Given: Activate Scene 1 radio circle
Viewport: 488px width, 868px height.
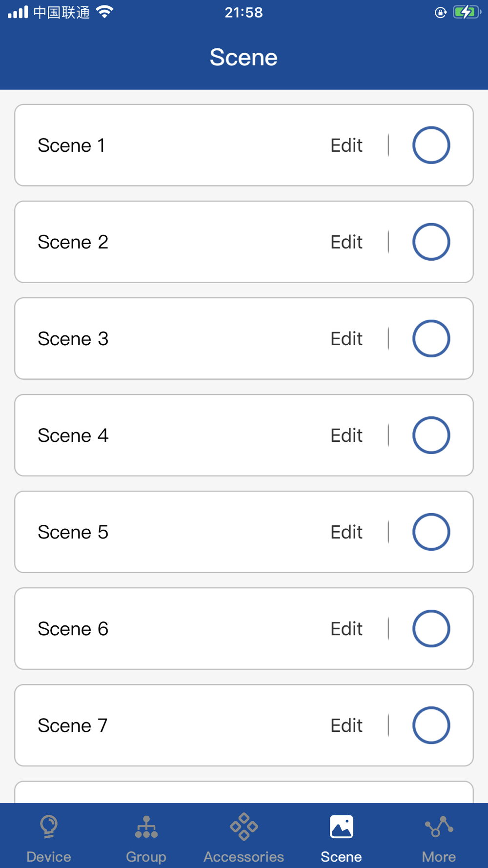Looking at the screenshot, I should 431,145.
